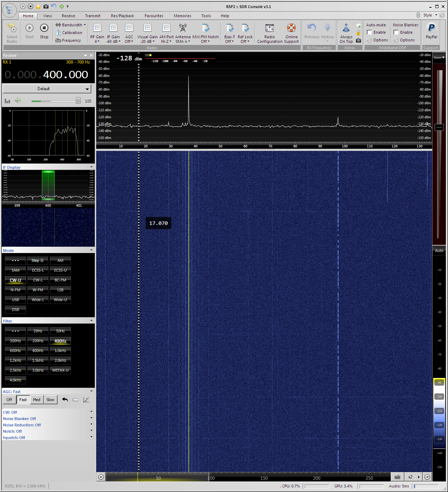Image resolution: width=448 pixels, height=492 pixels.
Task: Open the PayPal support icon
Action: [431, 28]
